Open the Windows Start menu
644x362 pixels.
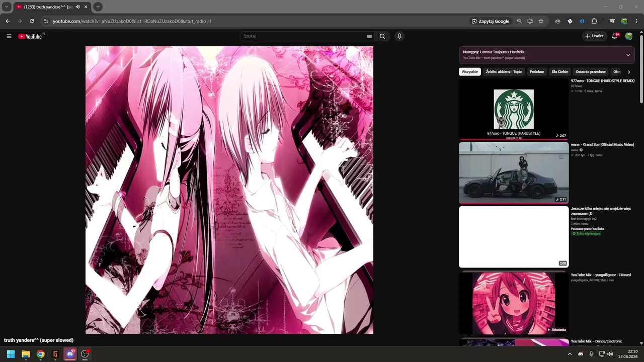point(11,354)
